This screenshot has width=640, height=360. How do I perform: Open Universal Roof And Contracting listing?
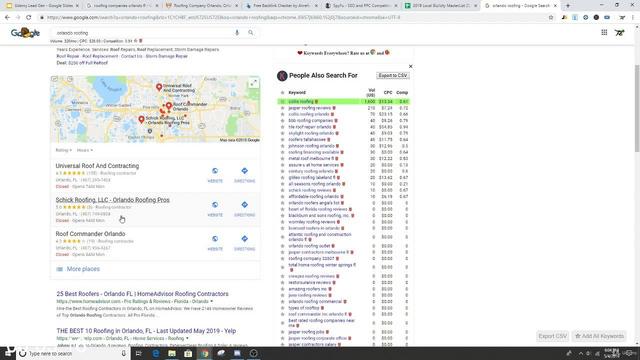click(x=97, y=166)
